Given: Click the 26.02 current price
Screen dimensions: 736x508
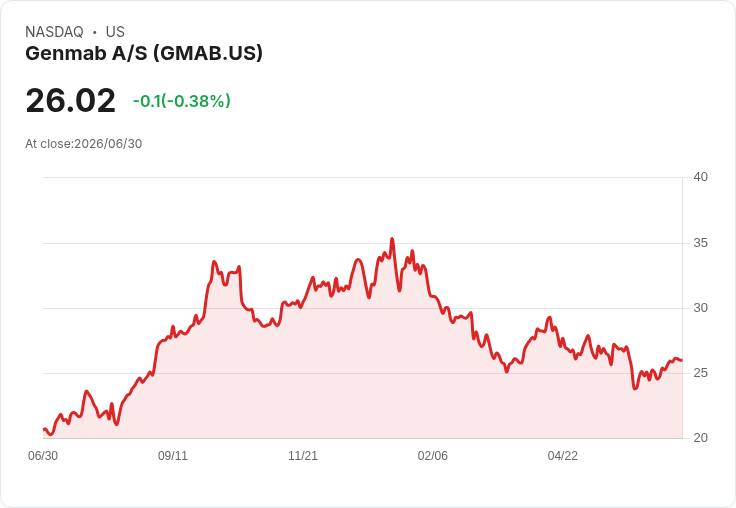Looking at the screenshot, I should [70, 100].
